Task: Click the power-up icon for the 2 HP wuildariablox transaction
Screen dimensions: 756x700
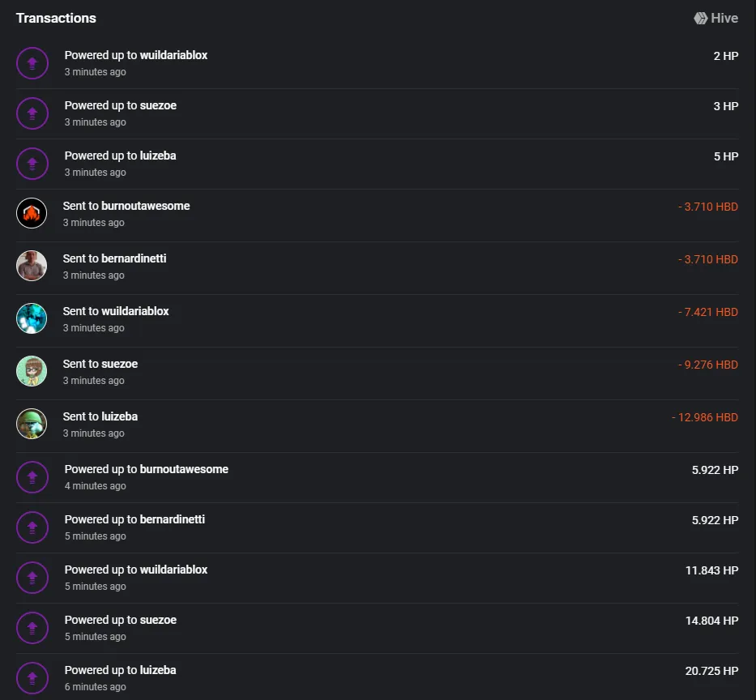Action: click(32, 63)
